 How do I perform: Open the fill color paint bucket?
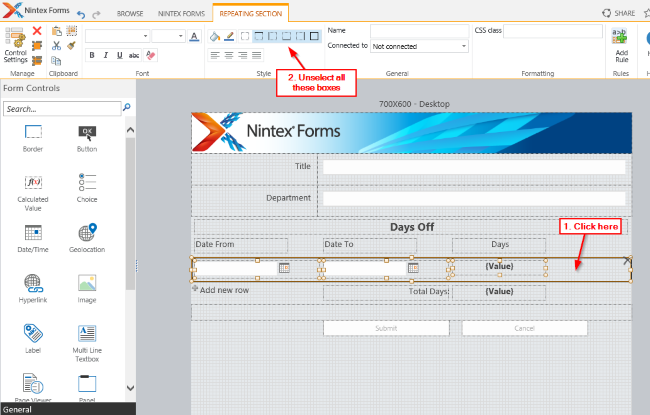(x=215, y=36)
